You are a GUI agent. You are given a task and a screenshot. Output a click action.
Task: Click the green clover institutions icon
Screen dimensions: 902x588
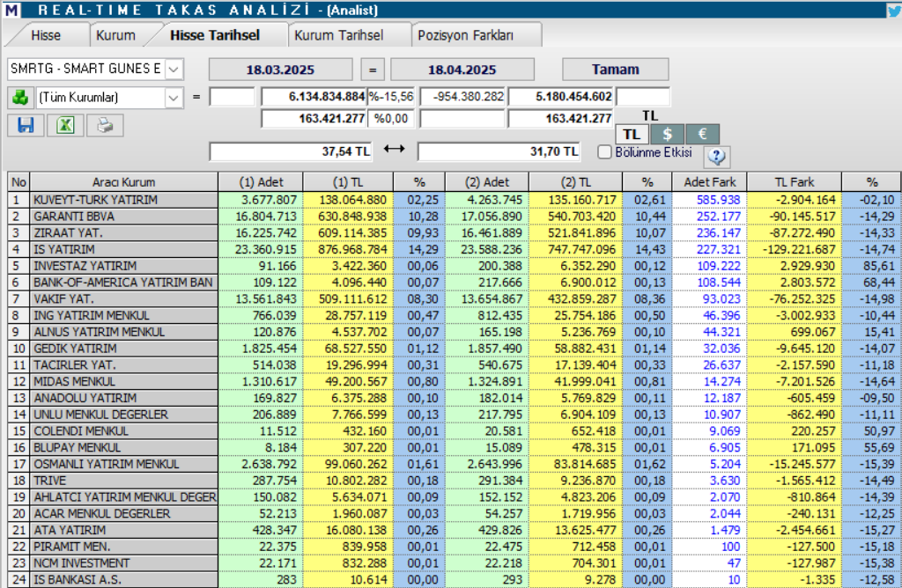tap(20, 97)
